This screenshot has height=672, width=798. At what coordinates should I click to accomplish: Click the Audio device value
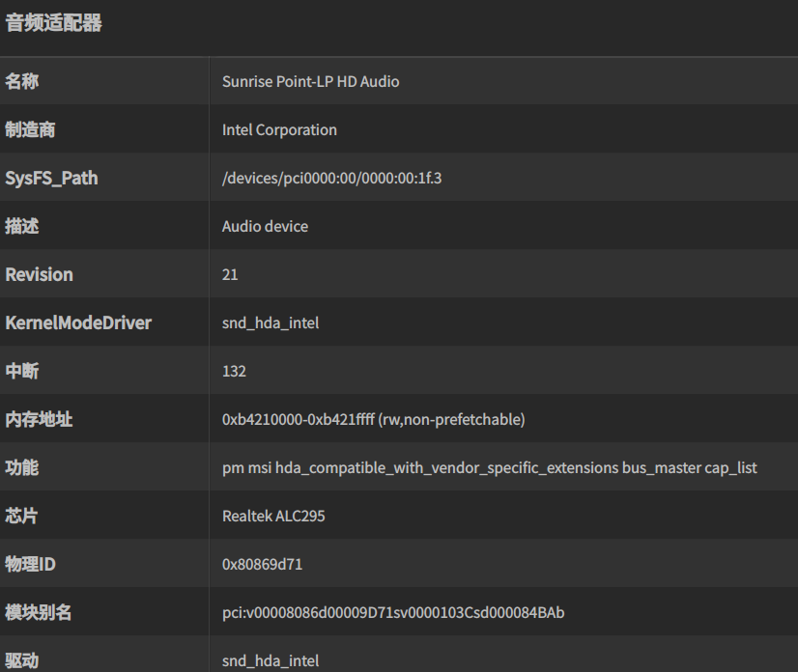coord(265,226)
